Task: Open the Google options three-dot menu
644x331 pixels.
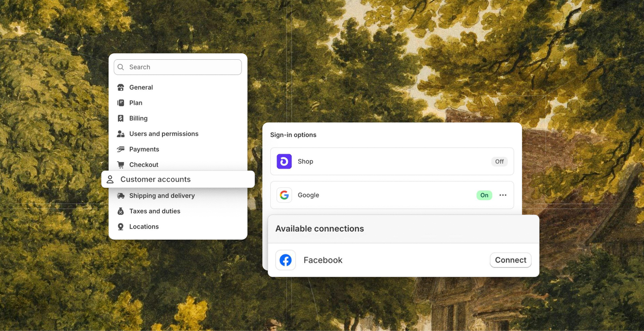Action: tap(503, 195)
